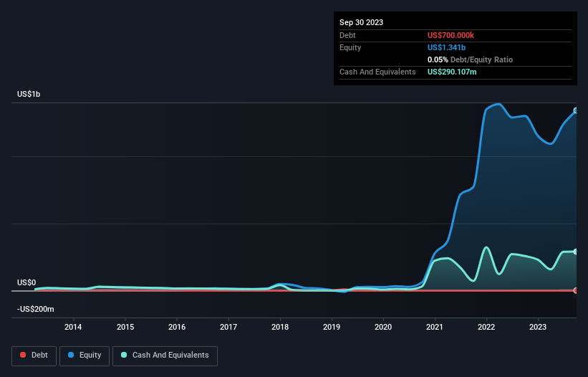Select the 2017 x-axis label
Screen dimensions: 588x377
228,327
